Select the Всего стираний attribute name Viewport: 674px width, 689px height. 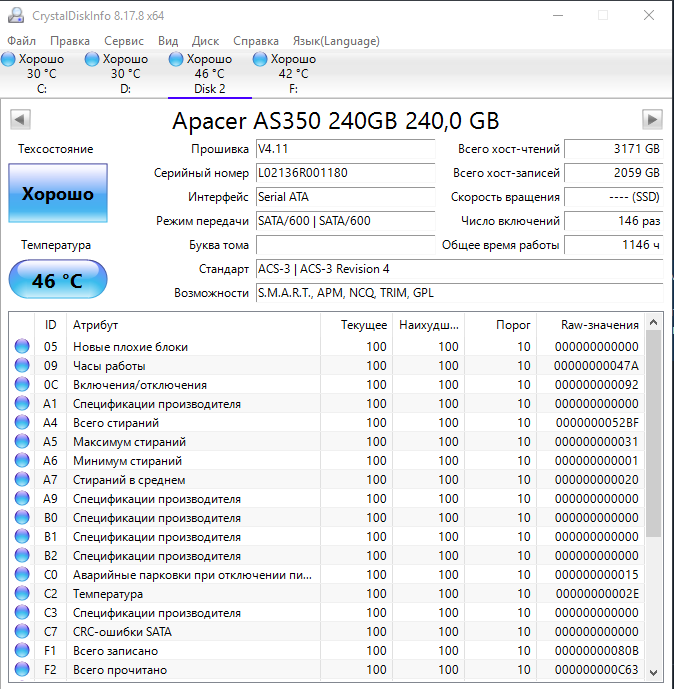[116, 423]
